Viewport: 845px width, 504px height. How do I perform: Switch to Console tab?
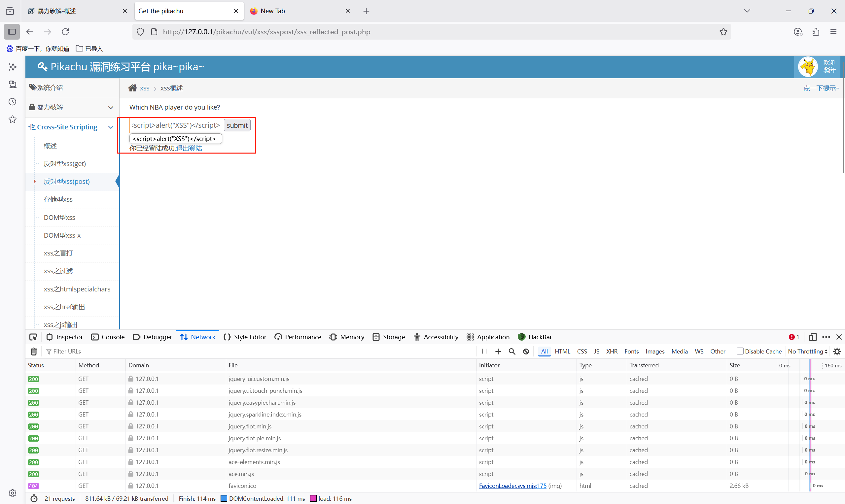point(108,337)
